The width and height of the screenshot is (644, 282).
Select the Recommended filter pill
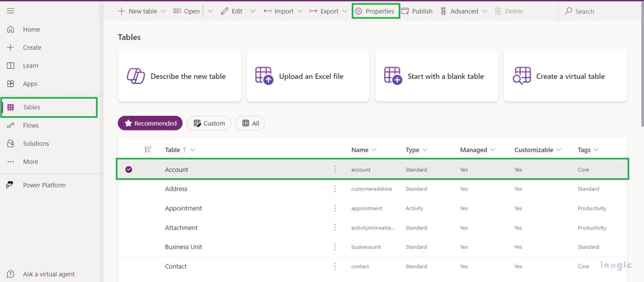coord(150,123)
